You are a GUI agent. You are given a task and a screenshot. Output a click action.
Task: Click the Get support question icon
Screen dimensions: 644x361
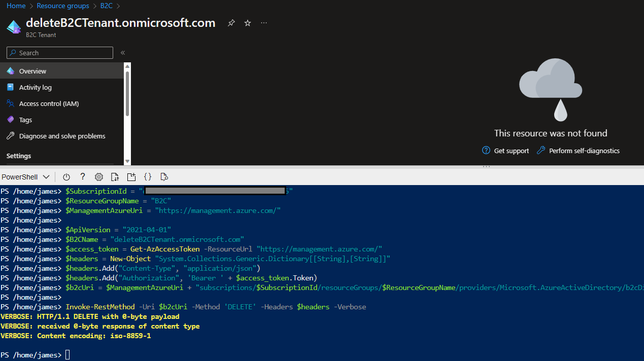click(x=486, y=151)
